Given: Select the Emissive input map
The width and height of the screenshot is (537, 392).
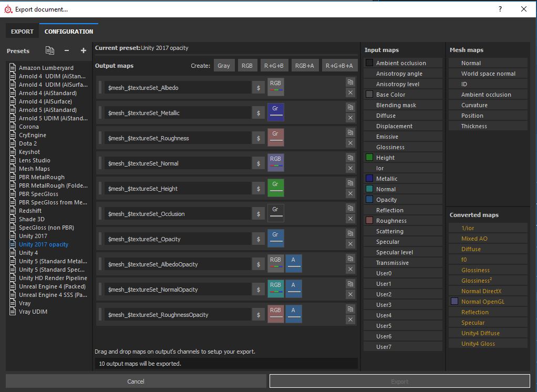Looking at the screenshot, I should [x=403, y=137].
